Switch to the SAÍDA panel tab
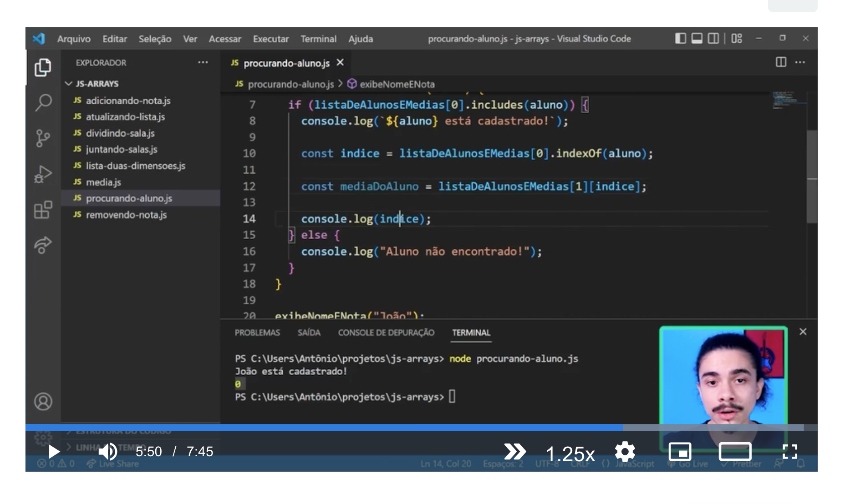Screen dimensions: 845x504 tap(309, 333)
